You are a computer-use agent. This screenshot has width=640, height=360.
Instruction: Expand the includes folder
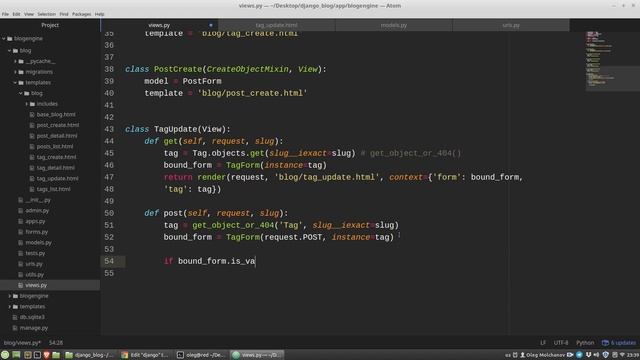point(27,104)
